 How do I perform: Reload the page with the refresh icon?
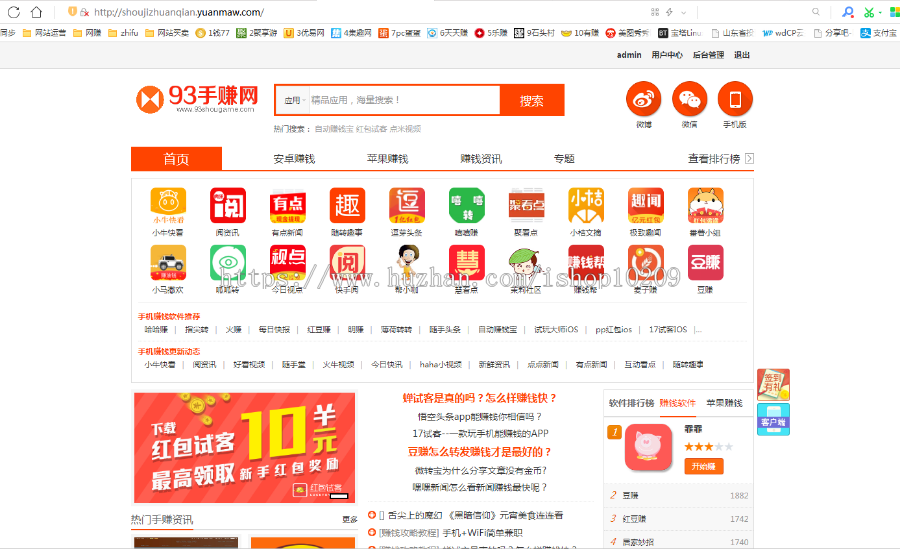(14, 11)
